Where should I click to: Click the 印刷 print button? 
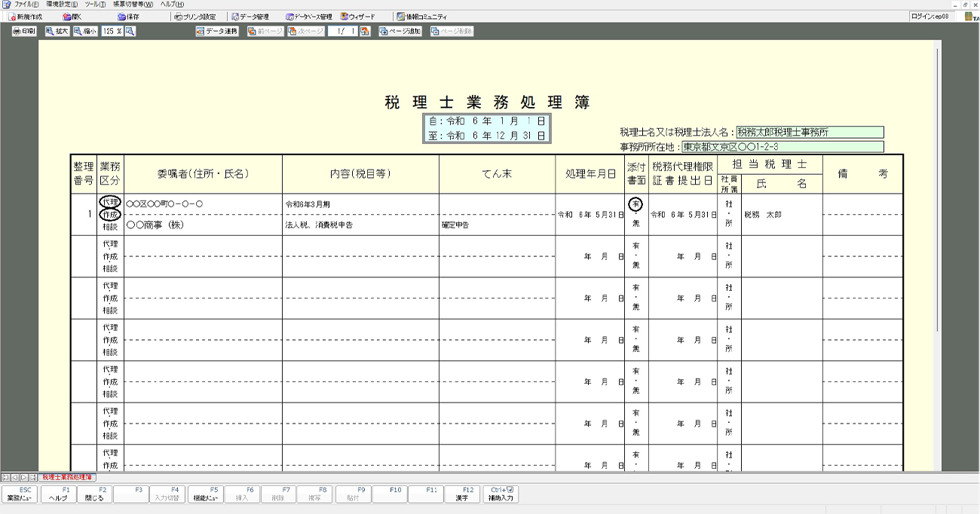click(x=24, y=32)
